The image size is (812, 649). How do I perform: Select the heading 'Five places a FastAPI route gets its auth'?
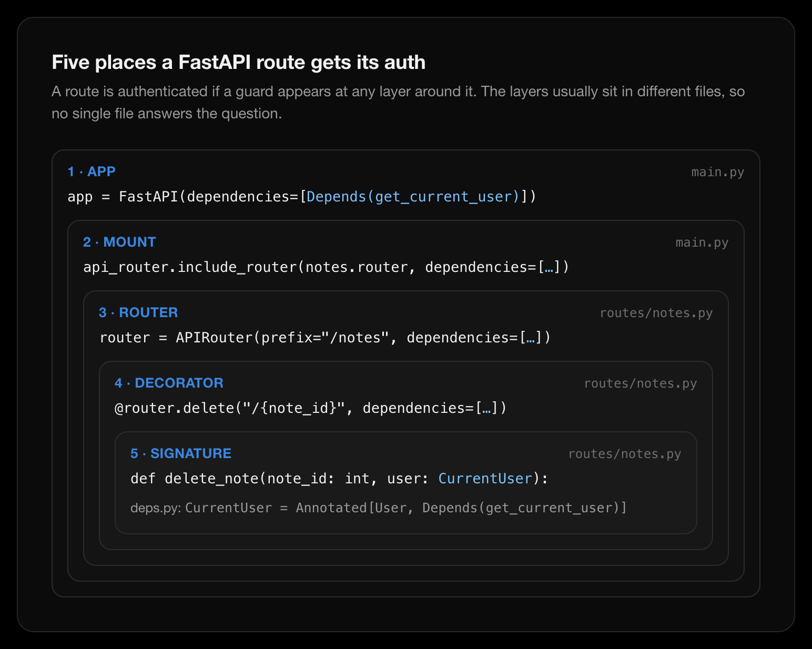click(238, 62)
